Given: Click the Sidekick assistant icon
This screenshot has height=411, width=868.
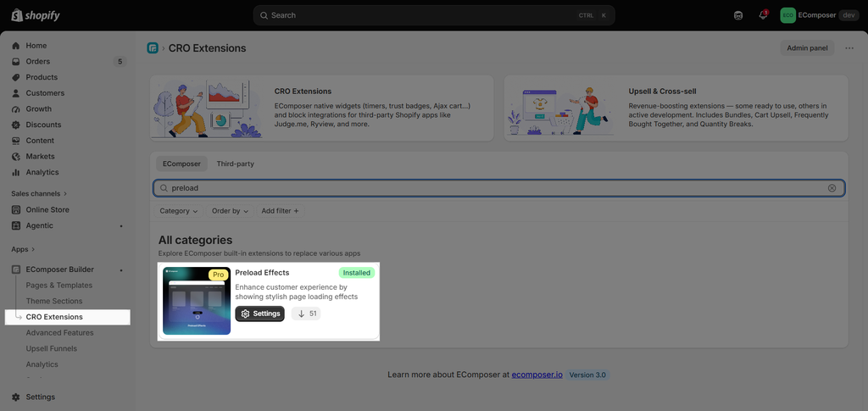Looking at the screenshot, I should point(738,15).
